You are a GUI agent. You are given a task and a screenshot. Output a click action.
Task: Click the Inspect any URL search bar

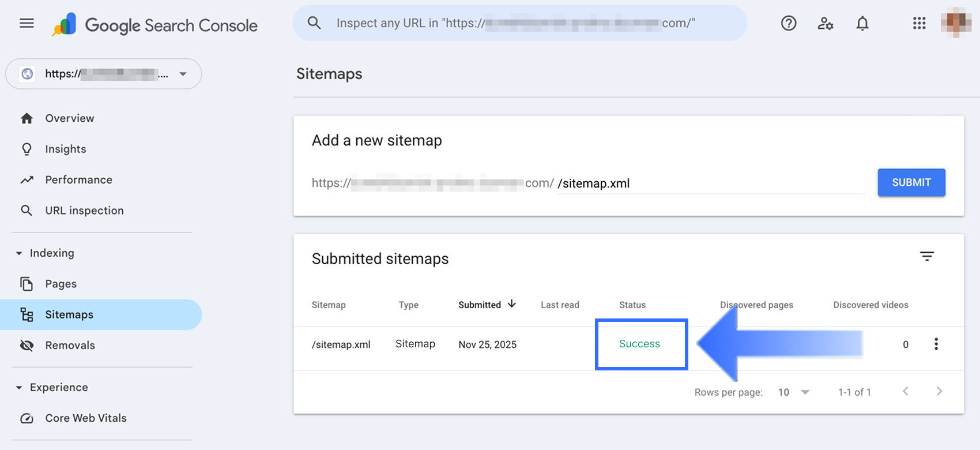click(x=519, y=24)
